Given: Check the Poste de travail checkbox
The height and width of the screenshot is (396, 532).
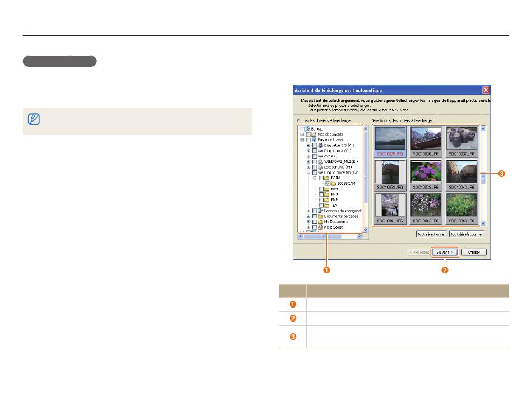Looking at the screenshot, I should point(309,140).
